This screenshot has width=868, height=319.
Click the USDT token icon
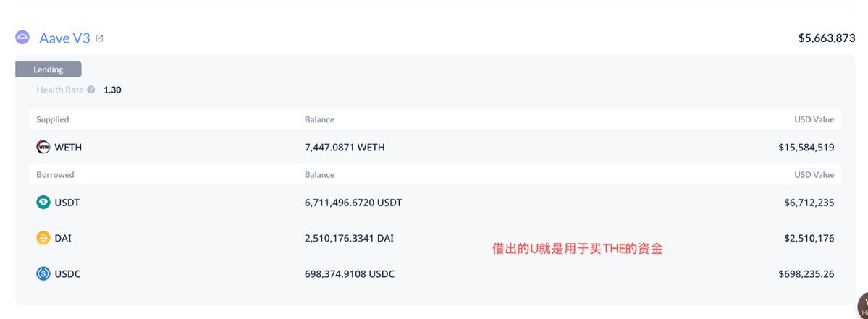click(x=43, y=203)
